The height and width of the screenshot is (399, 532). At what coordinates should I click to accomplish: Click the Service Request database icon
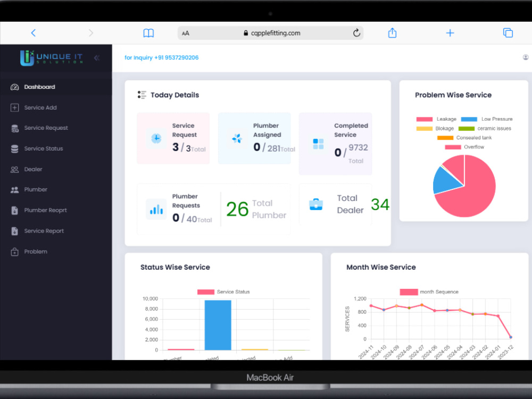click(14, 128)
